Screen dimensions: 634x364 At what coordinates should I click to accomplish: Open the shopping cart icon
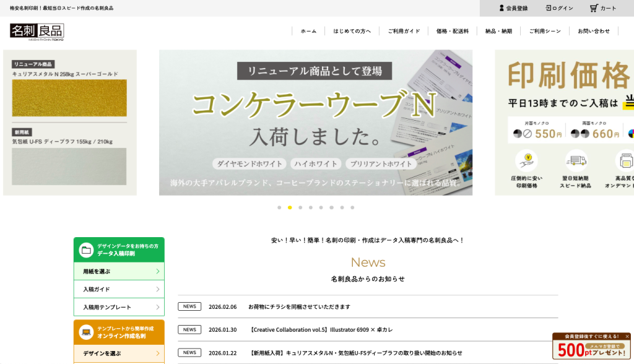pos(594,8)
